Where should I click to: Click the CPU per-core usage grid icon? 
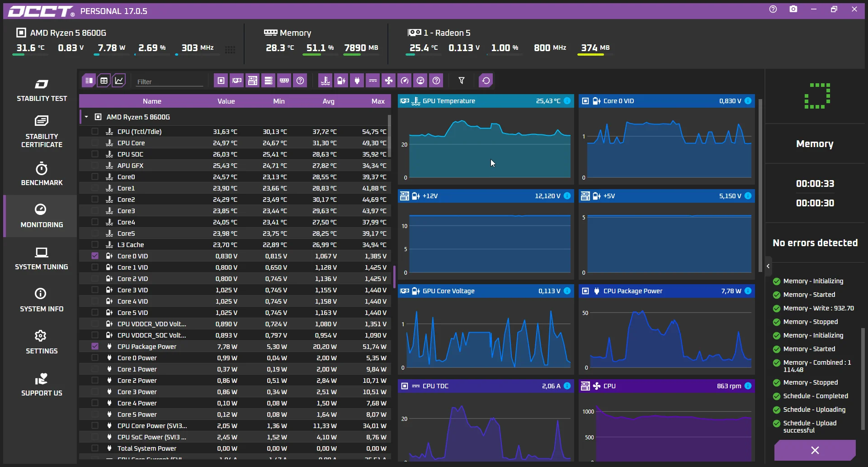[230, 49]
